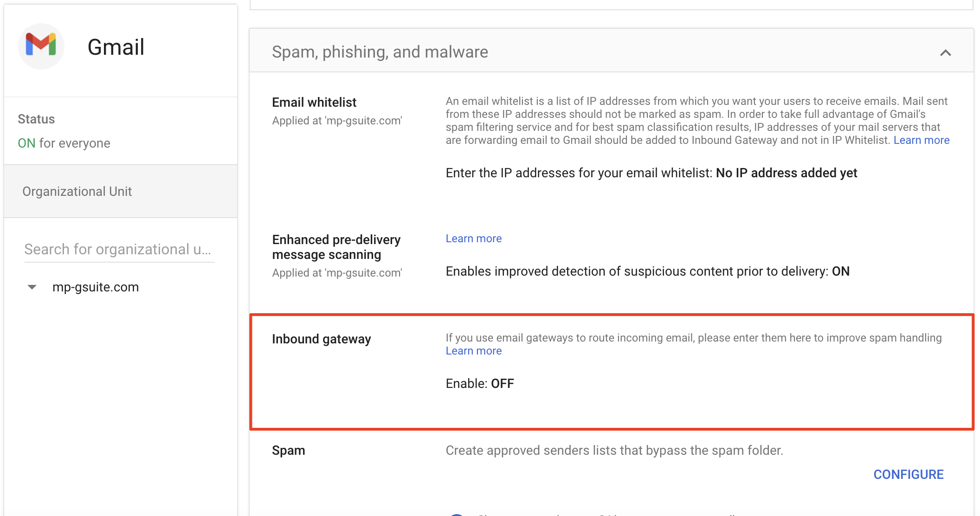Image resolution: width=980 pixels, height=516 pixels.
Task: Click the ON for everyone status
Action: [x=64, y=143]
